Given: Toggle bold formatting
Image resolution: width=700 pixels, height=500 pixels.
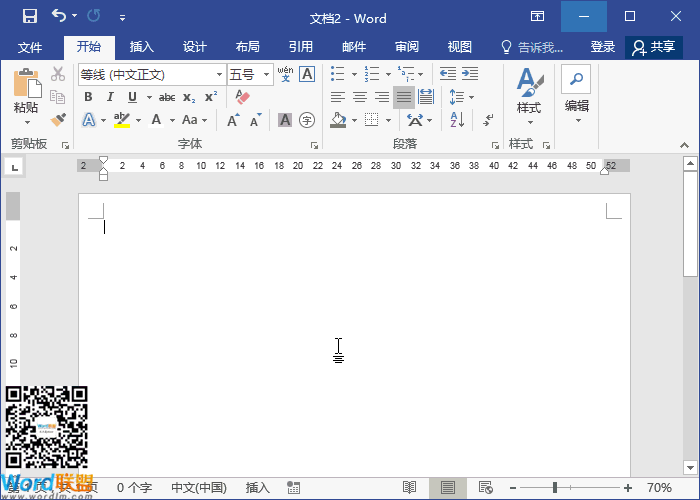Looking at the screenshot, I should [x=88, y=97].
